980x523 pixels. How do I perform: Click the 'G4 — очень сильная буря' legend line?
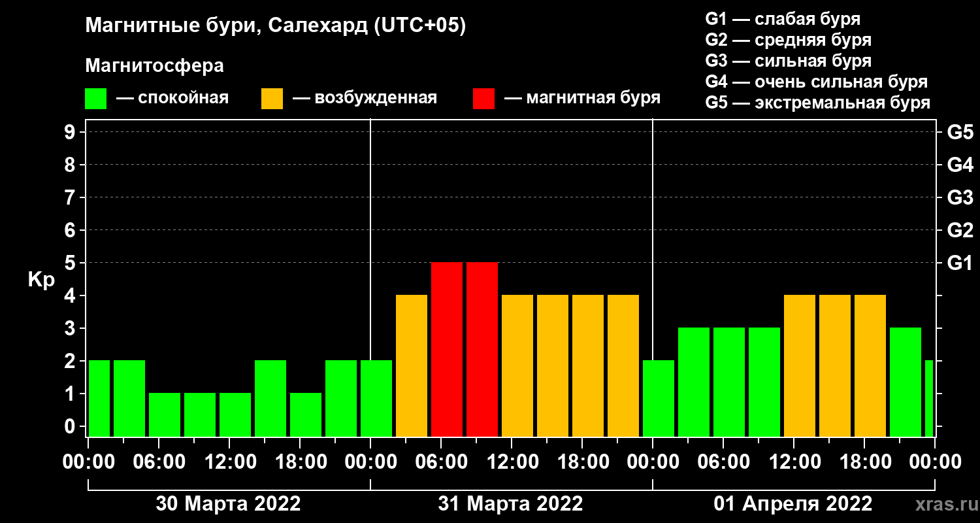tap(816, 82)
